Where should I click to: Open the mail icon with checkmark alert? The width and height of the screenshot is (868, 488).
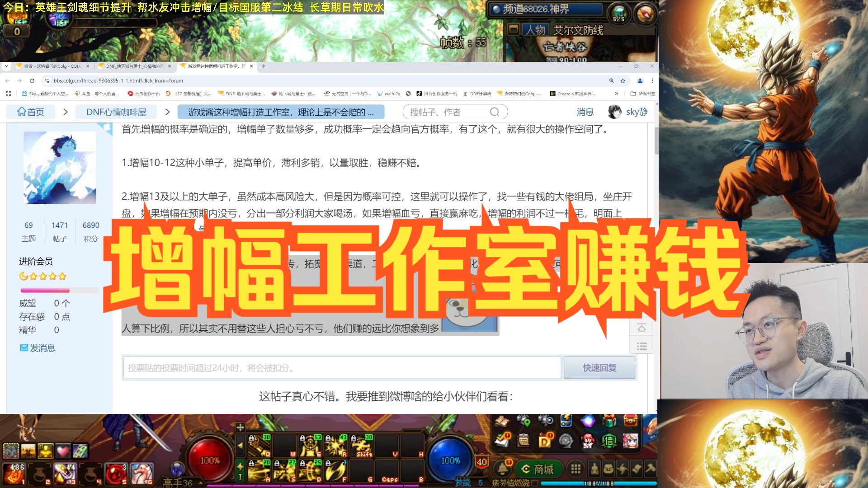coord(502,440)
